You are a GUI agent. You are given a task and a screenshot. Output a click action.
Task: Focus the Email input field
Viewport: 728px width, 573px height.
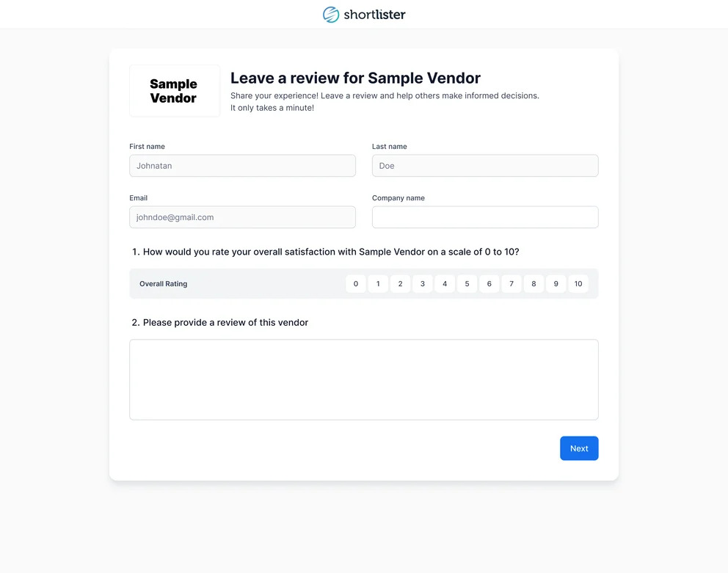(x=242, y=217)
